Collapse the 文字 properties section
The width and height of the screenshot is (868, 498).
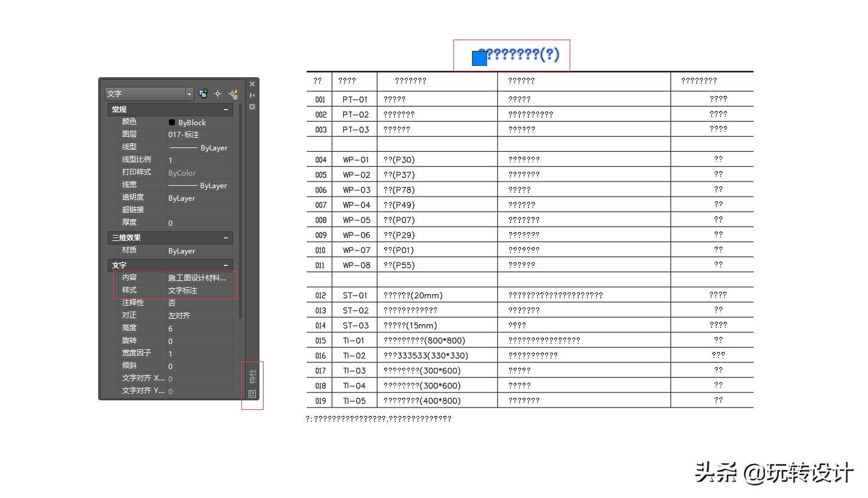click(226, 265)
